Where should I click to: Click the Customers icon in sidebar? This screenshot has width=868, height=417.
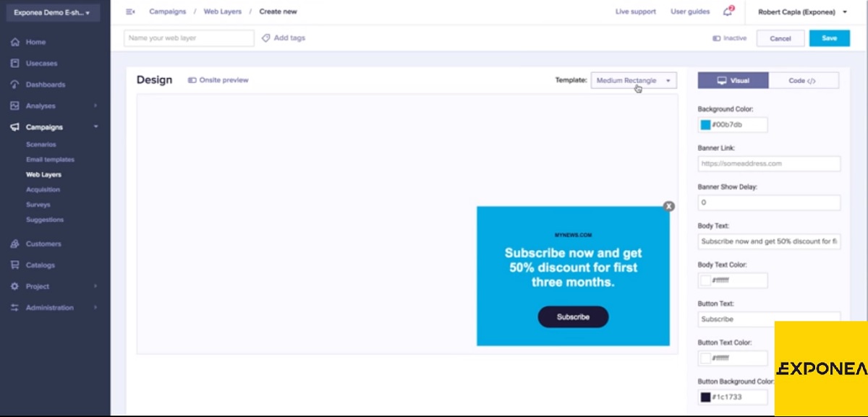coord(15,244)
